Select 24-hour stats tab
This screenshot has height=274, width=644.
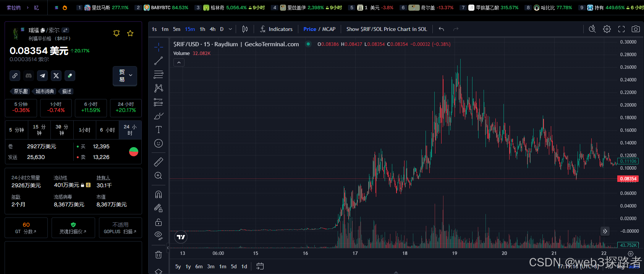pyautogui.click(x=130, y=130)
